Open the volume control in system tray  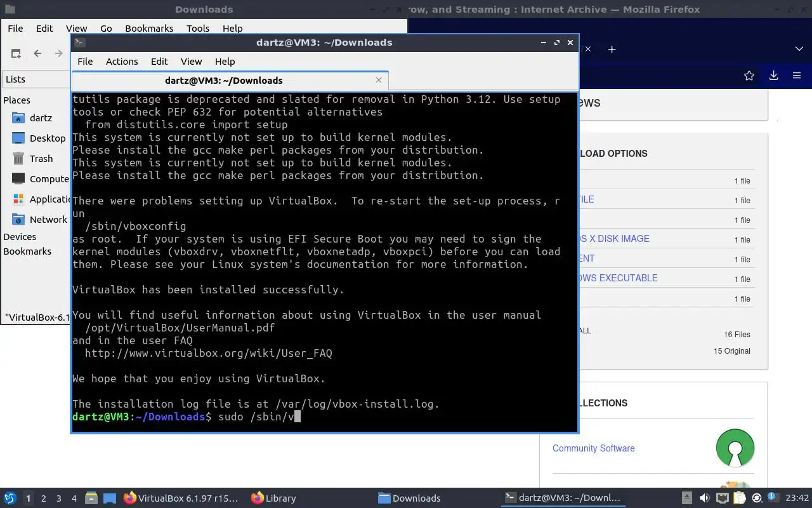click(x=705, y=498)
